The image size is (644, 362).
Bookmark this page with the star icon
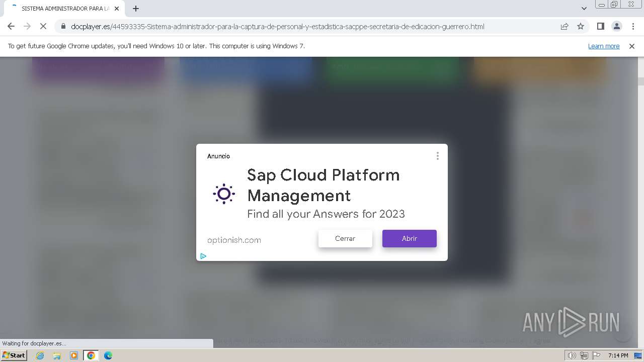tap(581, 27)
